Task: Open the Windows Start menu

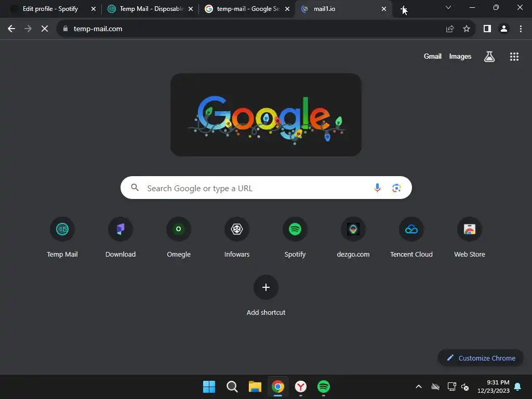Action: point(209,387)
